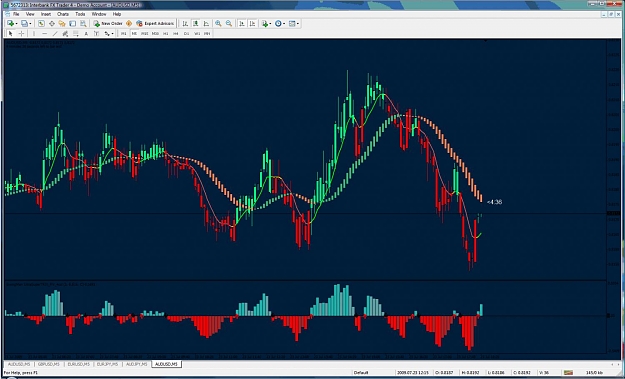Switch to Line Chart display

(206, 24)
